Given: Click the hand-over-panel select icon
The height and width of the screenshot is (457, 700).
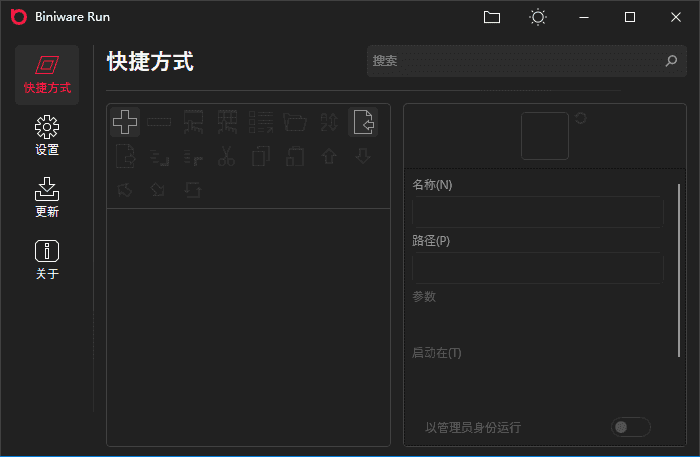Looking at the screenshot, I should pos(193,122).
